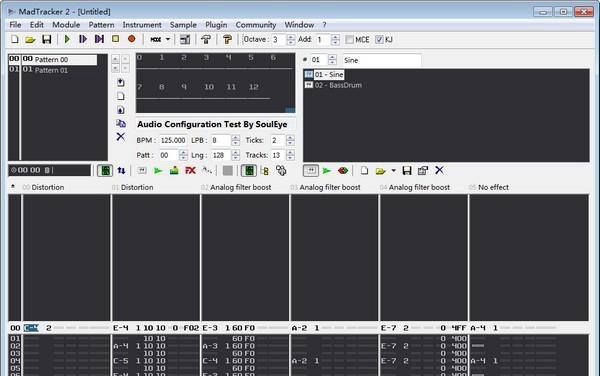
Task: Click the instrument number field 01
Action: pyautogui.click(x=318, y=60)
